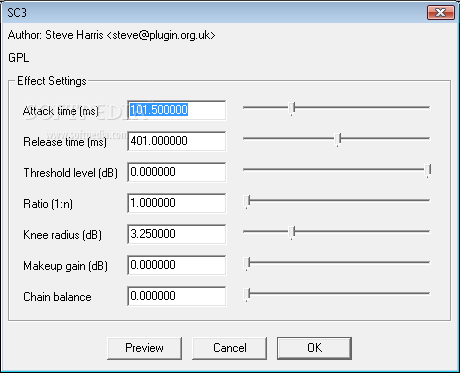This screenshot has width=460, height=373.
Task: Click the Chain balance label
Action: (57, 297)
